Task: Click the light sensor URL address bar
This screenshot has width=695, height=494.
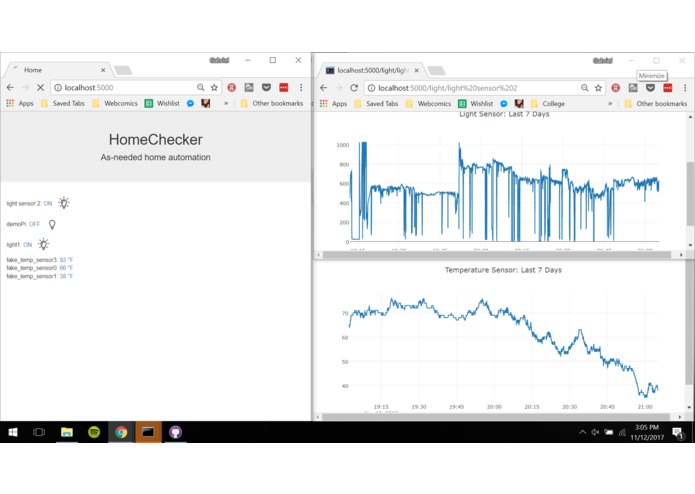Action: tap(485, 88)
